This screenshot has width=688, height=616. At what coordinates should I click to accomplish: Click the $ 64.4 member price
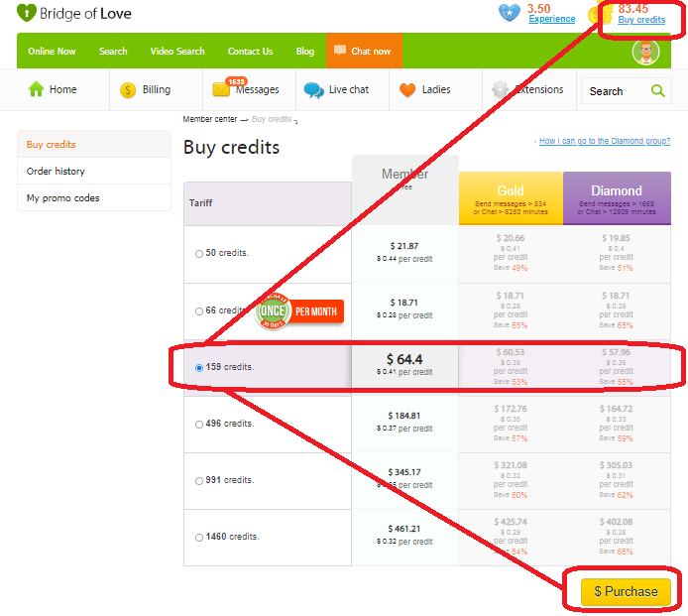pos(404,360)
